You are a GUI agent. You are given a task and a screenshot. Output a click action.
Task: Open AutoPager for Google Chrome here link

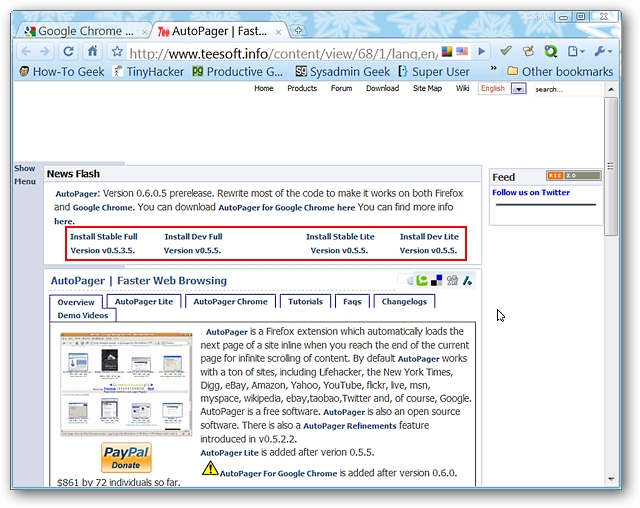point(287,208)
